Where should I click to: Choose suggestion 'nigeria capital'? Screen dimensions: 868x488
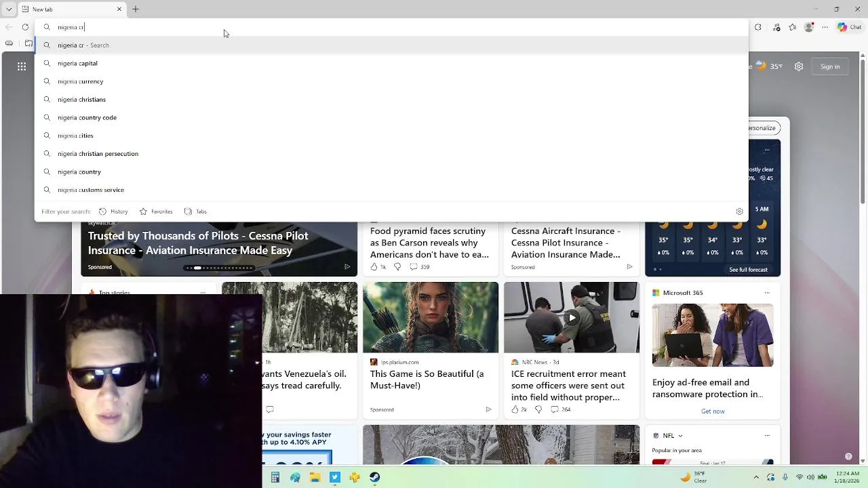[391, 63]
